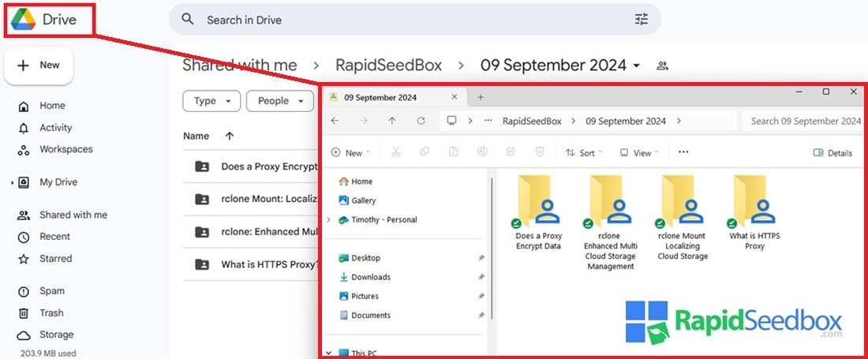
Task: Select the rclone: Enhanced Mul row in Drive
Action: [x=251, y=232]
